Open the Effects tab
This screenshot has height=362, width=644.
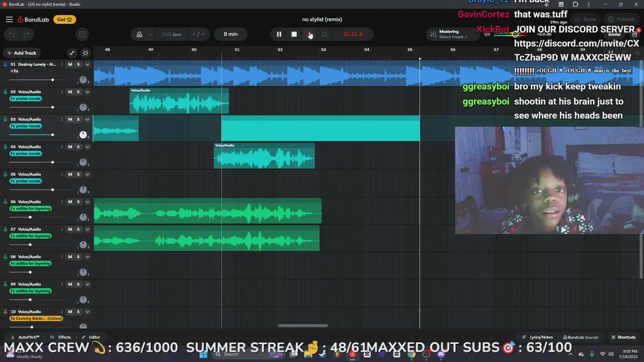tap(61, 337)
